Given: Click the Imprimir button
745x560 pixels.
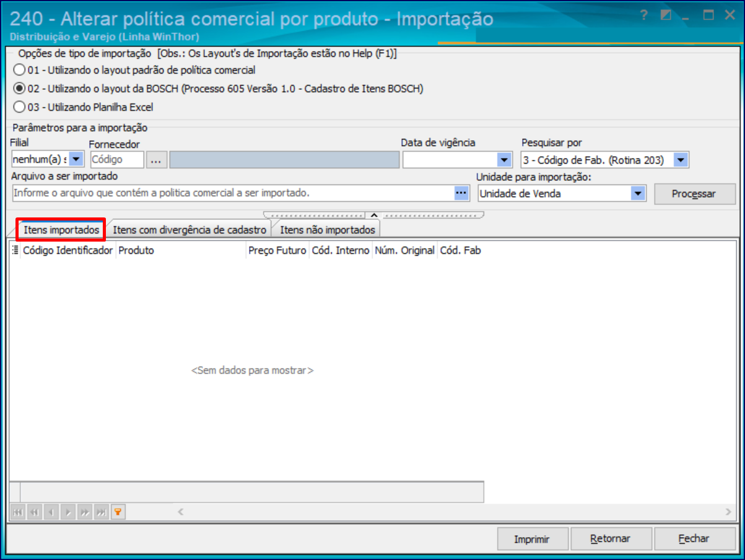Looking at the screenshot, I should pyautogui.click(x=532, y=539).
